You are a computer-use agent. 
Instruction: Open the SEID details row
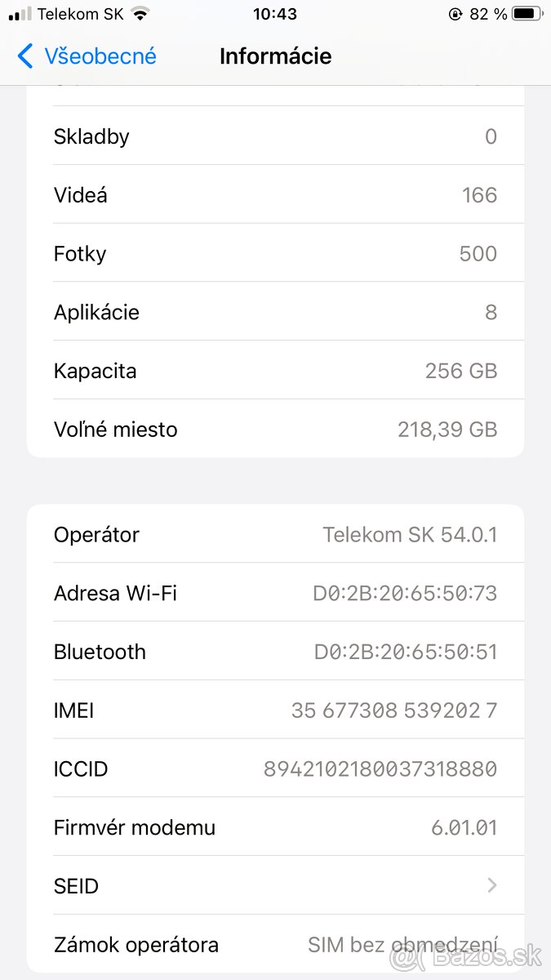275,885
